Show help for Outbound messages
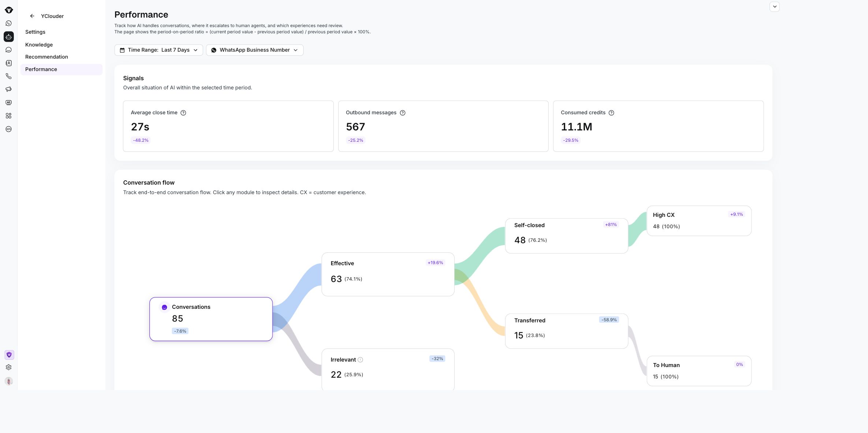 pyautogui.click(x=403, y=113)
